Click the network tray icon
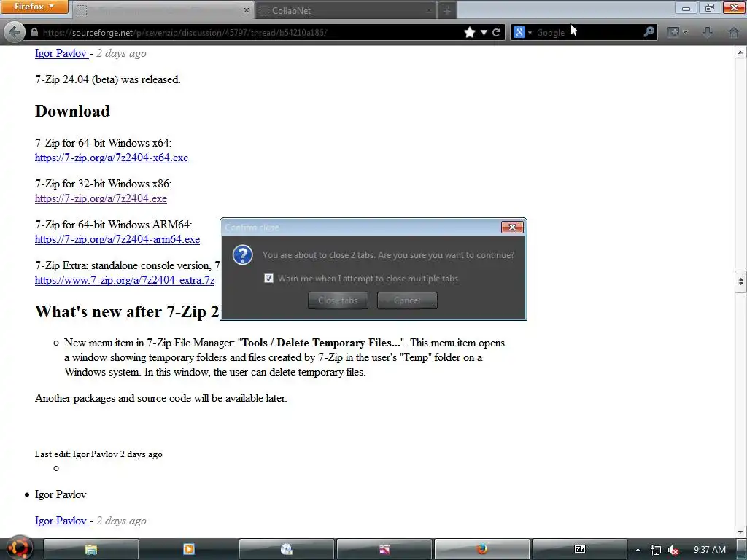 coord(656,550)
